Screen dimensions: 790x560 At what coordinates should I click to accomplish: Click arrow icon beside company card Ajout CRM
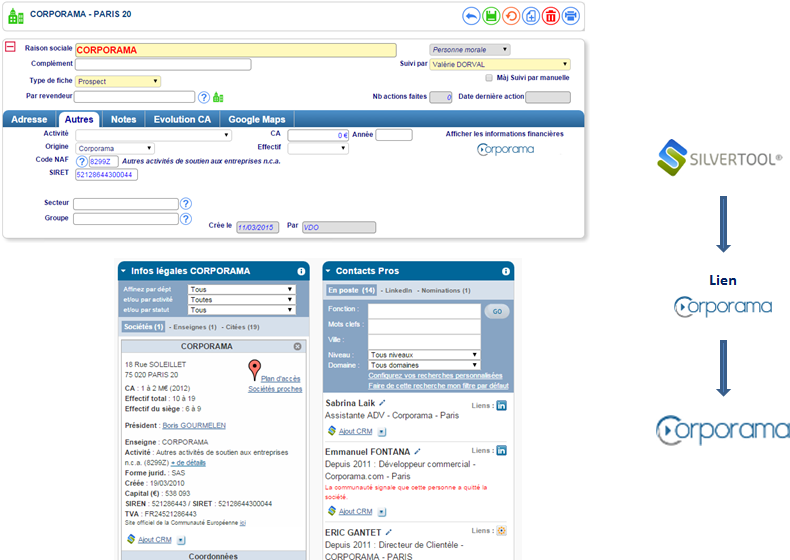(x=181, y=540)
